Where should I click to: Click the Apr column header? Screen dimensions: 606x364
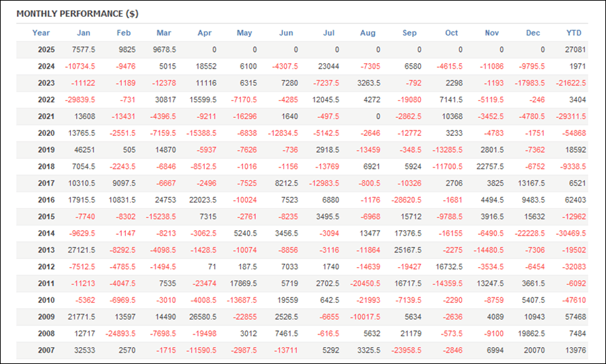[x=205, y=33]
